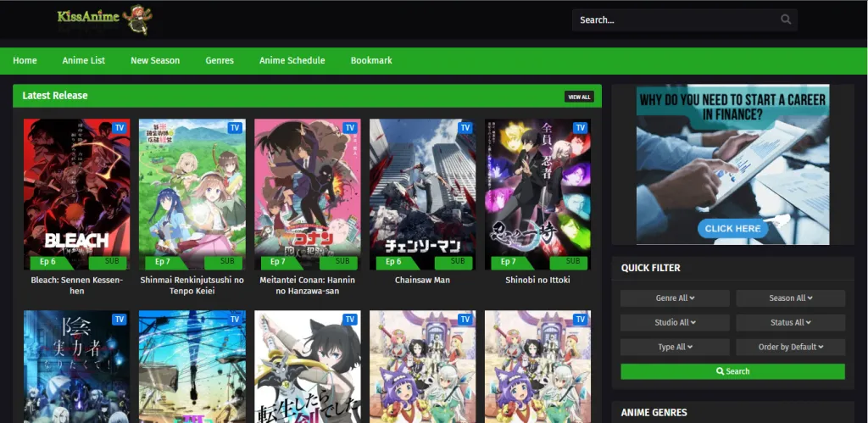Click the search magnifier icon in header
The width and height of the screenshot is (868, 423).
click(786, 20)
